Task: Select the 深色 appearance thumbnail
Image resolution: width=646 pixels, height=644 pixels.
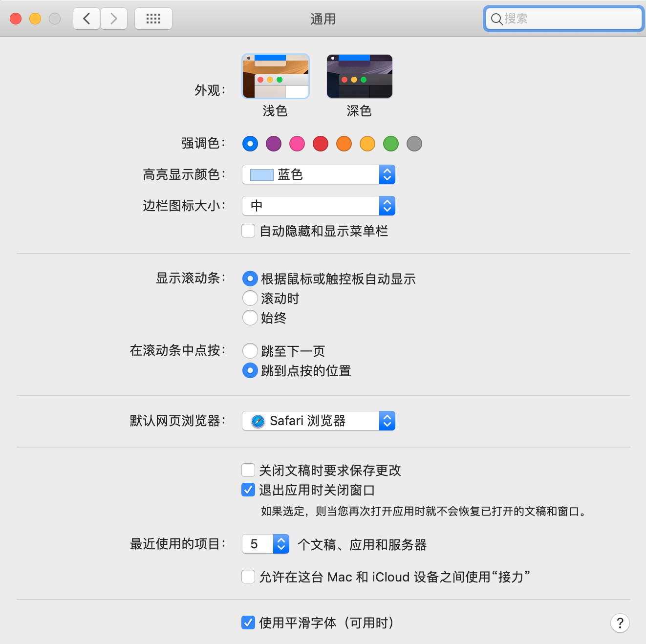Action: 359,76
